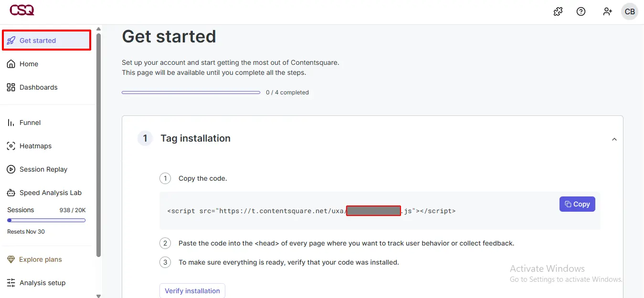
Task: Click the '0 / 4 completed' label
Action: click(287, 92)
